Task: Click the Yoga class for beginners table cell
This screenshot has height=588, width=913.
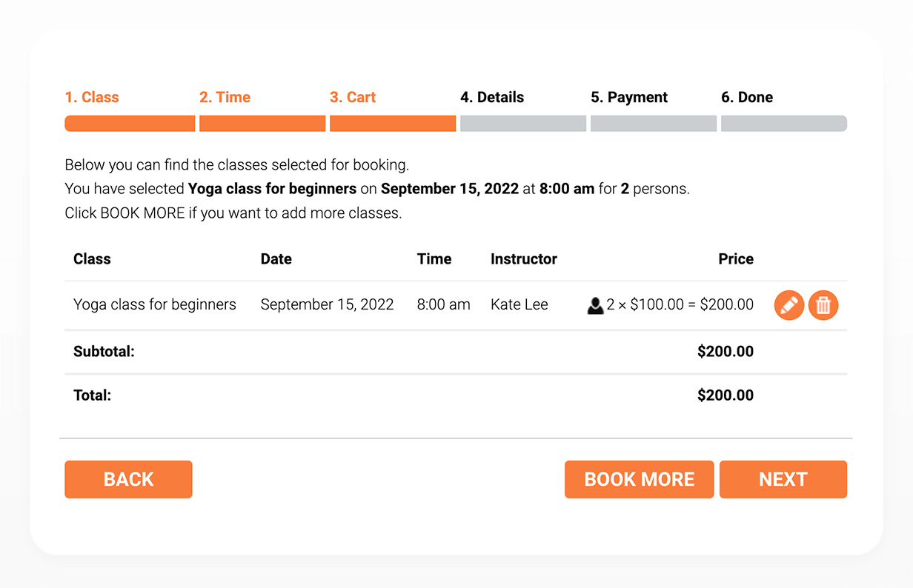Action: pyautogui.click(x=155, y=304)
